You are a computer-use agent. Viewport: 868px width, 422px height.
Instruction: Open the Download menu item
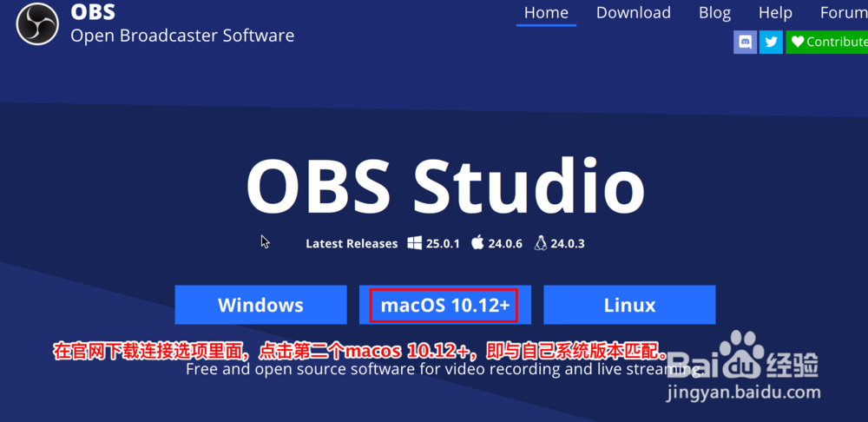pos(634,13)
